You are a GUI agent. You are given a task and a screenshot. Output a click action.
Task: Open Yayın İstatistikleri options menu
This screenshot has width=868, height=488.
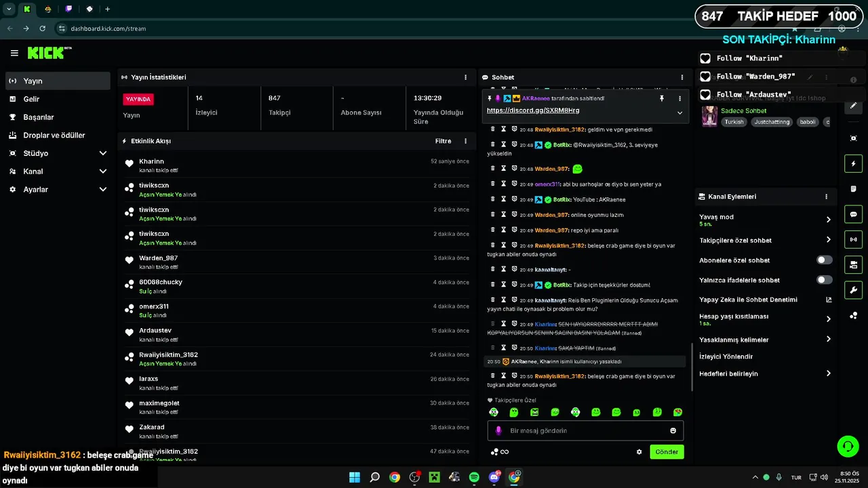click(x=465, y=77)
